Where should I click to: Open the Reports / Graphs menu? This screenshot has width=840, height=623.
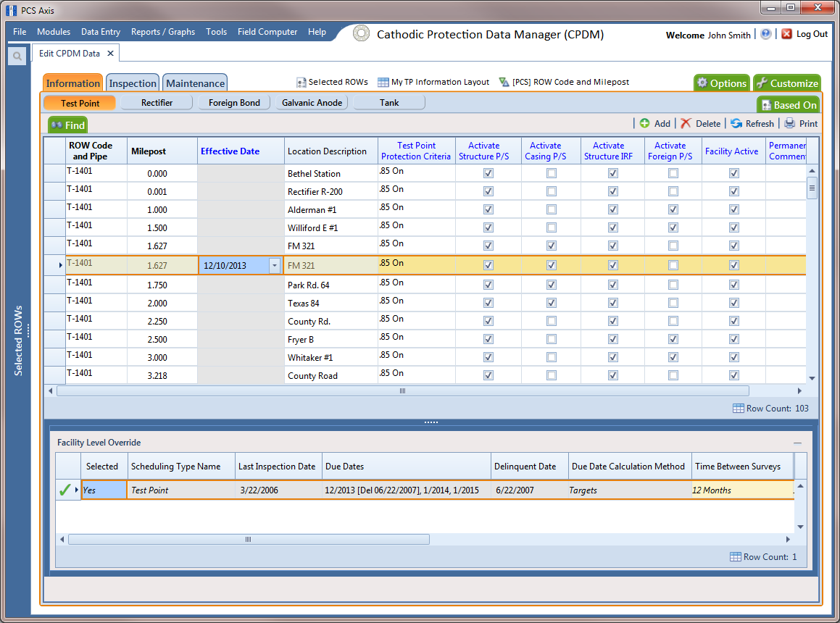pyautogui.click(x=163, y=32)
